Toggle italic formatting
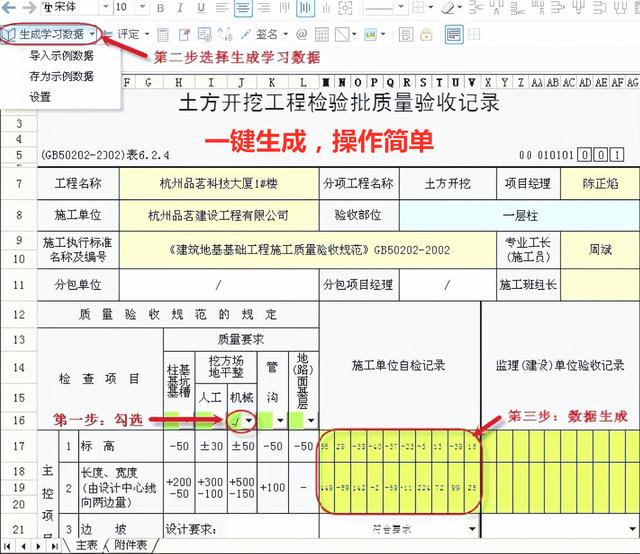640x554 pixels. [x=180, y=8]
